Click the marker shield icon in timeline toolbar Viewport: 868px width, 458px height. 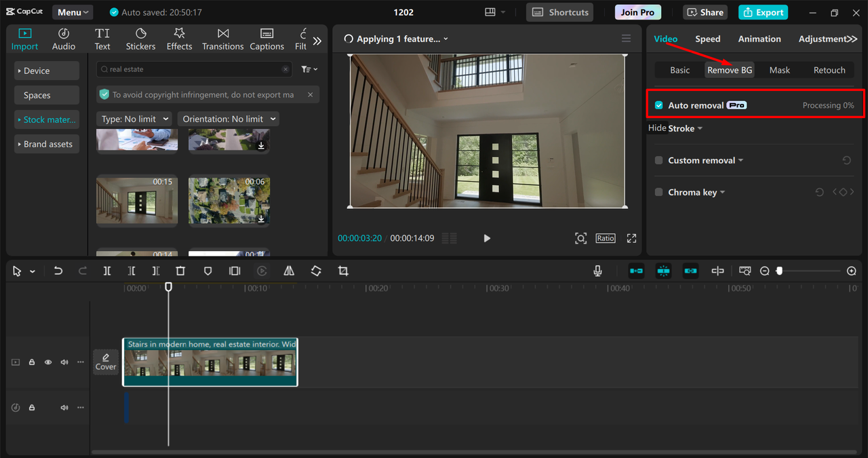pyautogui.click(x=208, y=271)
